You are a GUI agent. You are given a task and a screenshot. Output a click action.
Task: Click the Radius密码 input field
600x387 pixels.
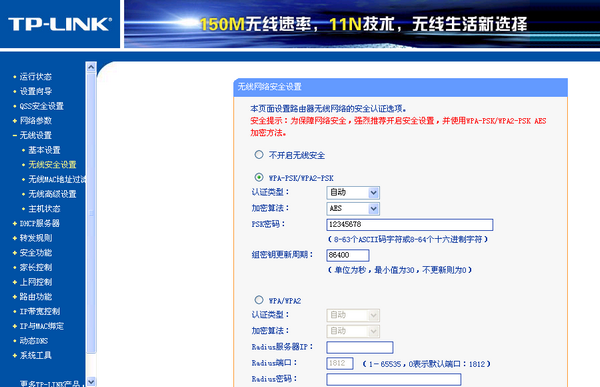pyautogui.click(x=394, y=379)
